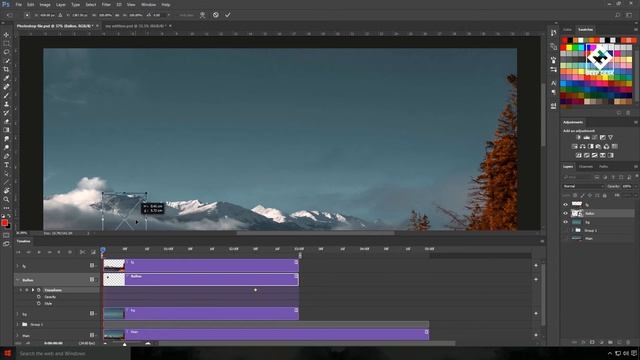Viewport: 640px width, 360px height.
Task: Add media to the fg track
Action: (536, 266)
